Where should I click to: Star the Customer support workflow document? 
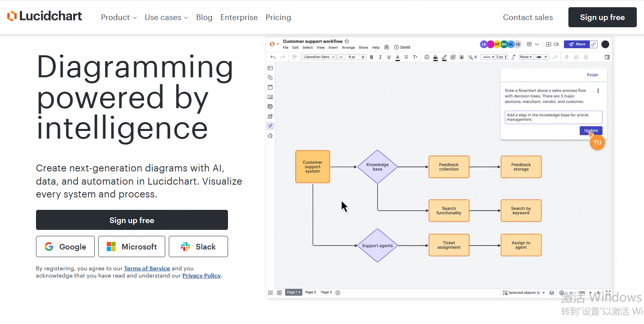(347, 41)
